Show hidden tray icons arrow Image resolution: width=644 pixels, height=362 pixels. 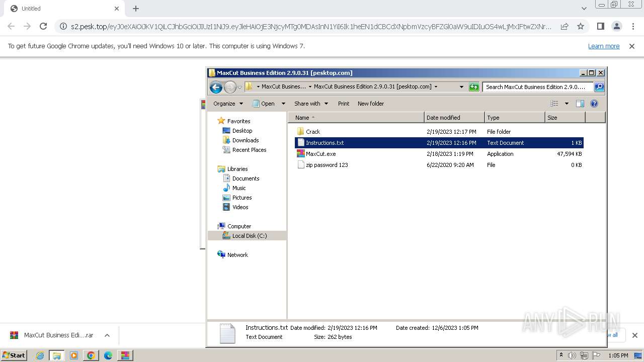tap(561, 355)
